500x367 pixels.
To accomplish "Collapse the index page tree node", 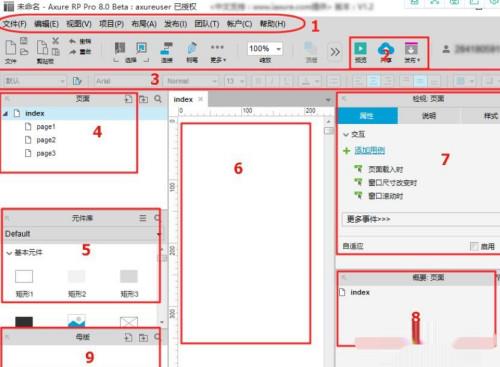I will click(6, 114).
